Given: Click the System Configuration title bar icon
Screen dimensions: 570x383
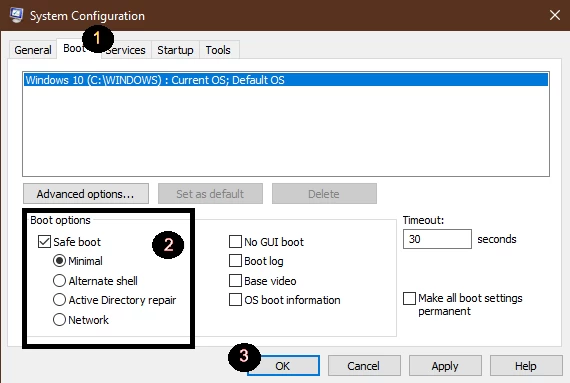Looking at the screenshot, I should pyautogui.click(x=16, y=15).
